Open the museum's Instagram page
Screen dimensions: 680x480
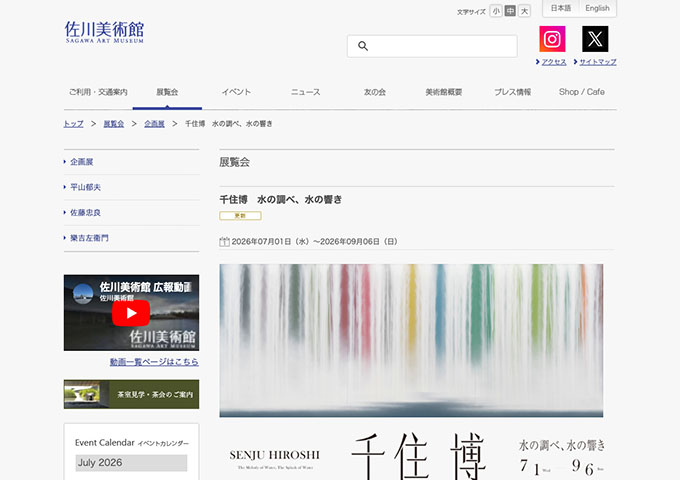pyautogui.click(x=552, y=39)
